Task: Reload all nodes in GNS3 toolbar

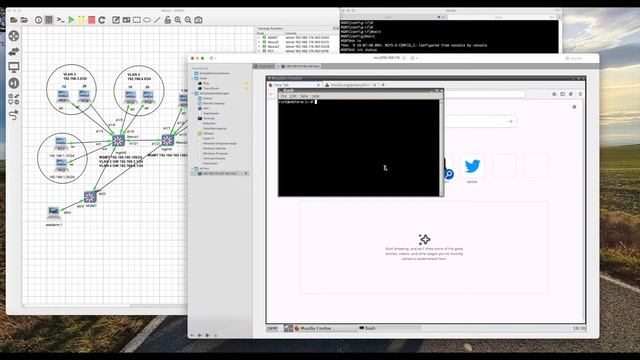Action: tap(102, 20)
